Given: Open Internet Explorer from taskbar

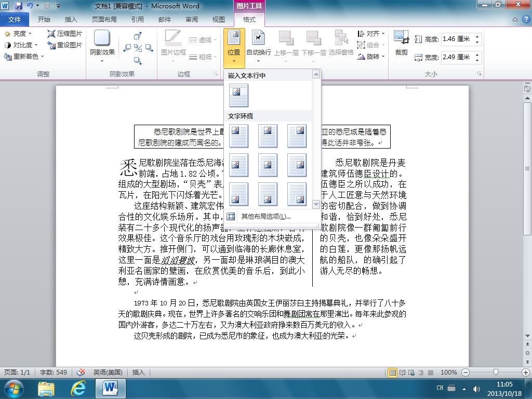Looking at the screenshot, I should point(78,389).
